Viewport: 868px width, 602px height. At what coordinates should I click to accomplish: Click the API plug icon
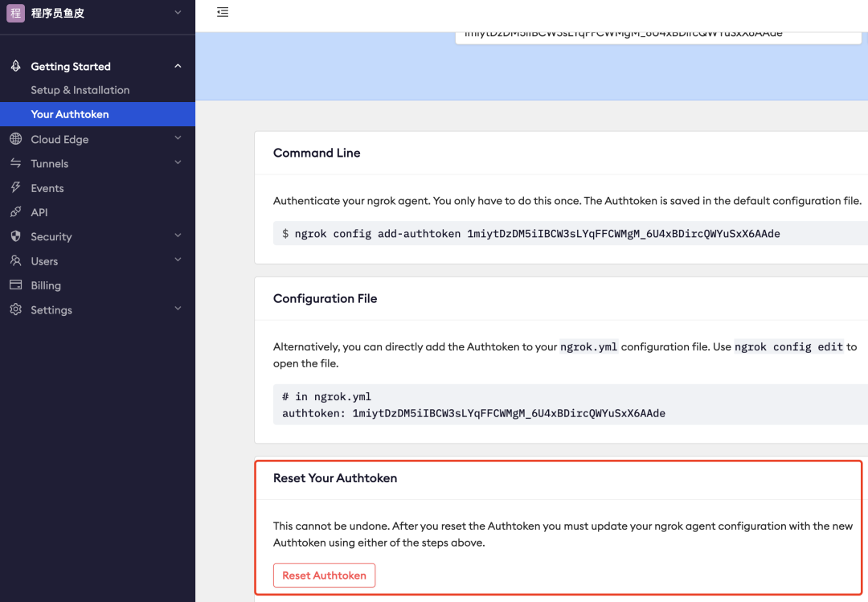[15, 211]
